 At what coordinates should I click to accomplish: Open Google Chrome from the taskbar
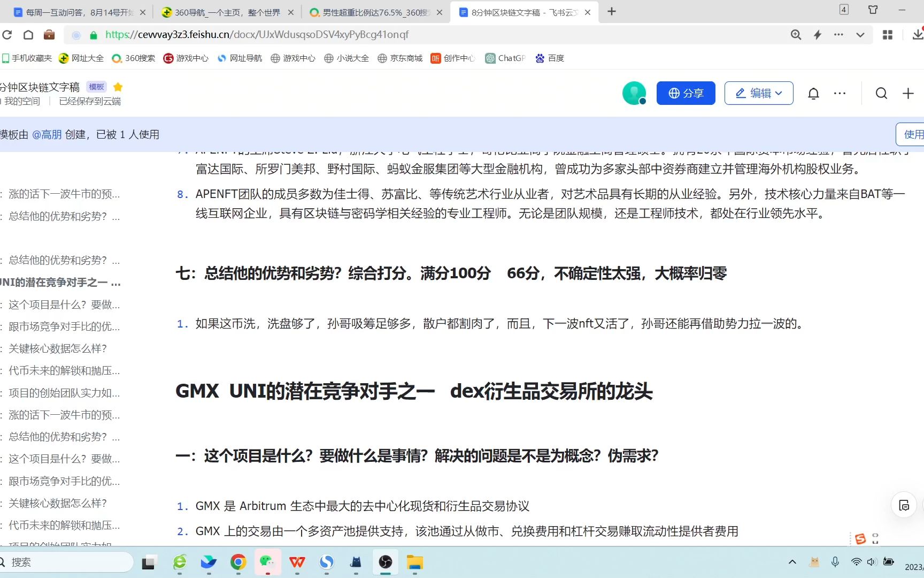point(238,562)
